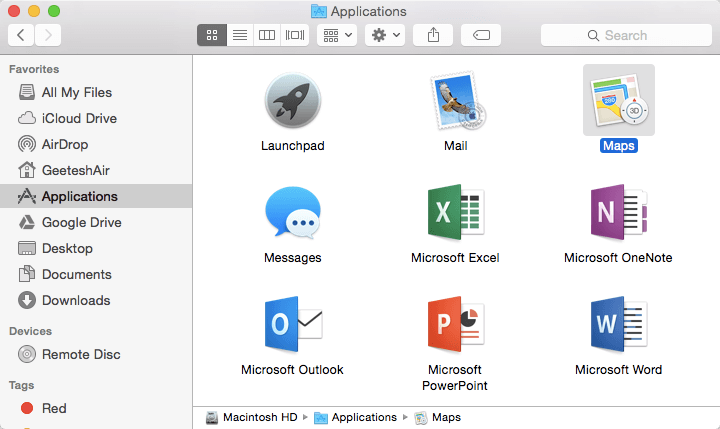
Task: Select the Microsoft Excel icon
Action: (455, 214)
